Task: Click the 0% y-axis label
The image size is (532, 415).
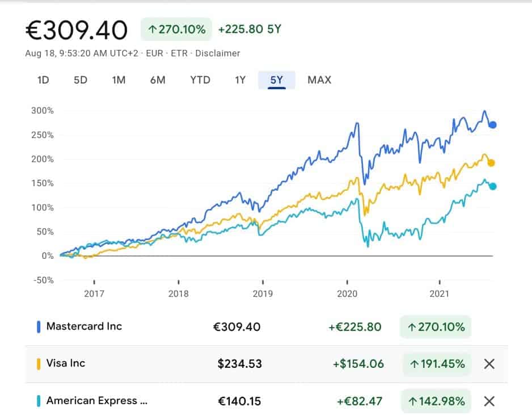Action: tap(48, 256)
